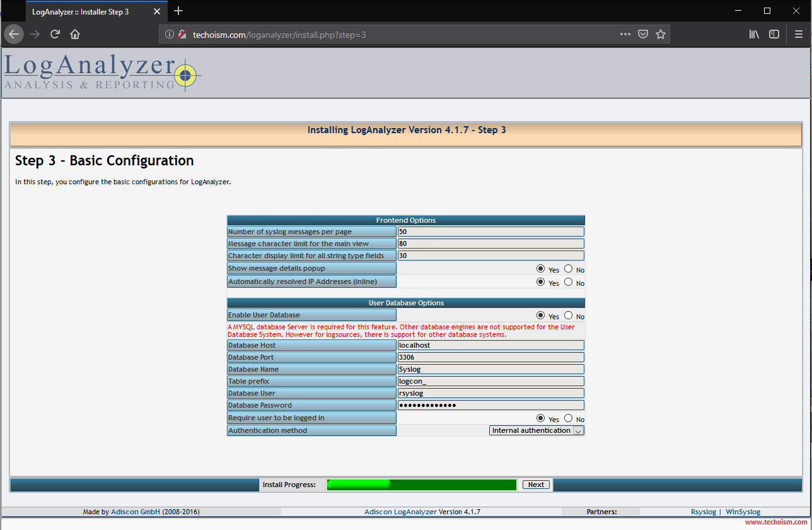Open the Firefox hamburger menu
This screenshot has width=812, height=530.
tap(798, 34)
